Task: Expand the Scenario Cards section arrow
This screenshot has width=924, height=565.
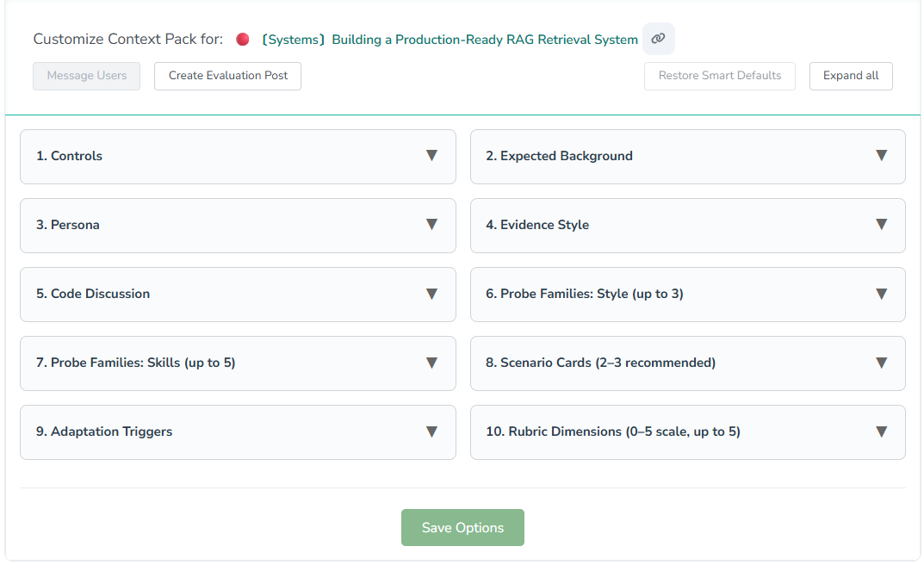Action: 881,363
